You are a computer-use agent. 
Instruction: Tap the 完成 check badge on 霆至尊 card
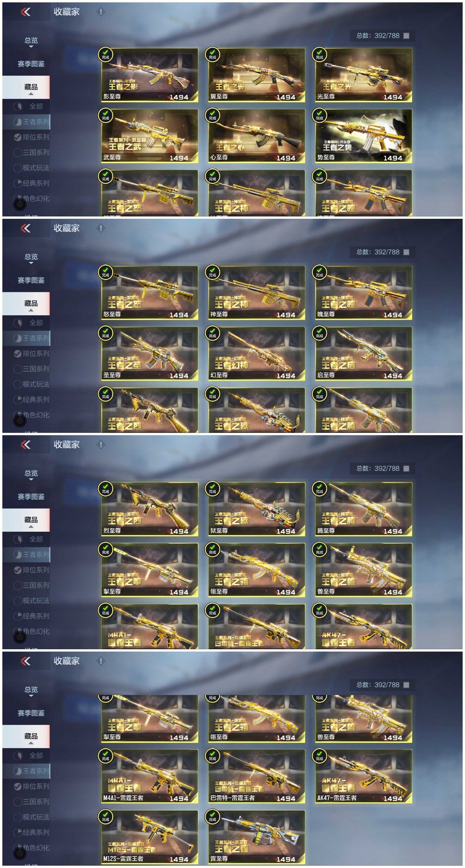click(213, 817)
